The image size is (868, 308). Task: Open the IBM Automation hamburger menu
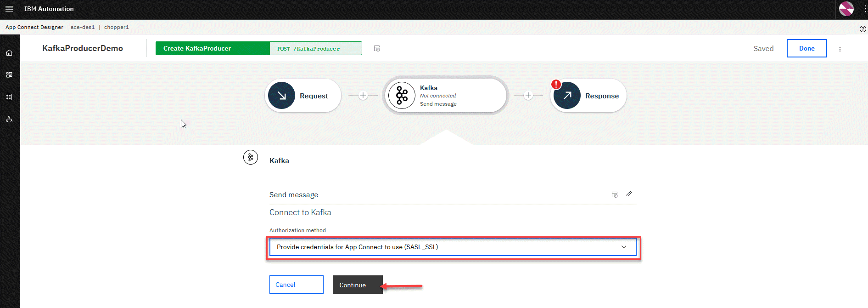coord(9,9)
